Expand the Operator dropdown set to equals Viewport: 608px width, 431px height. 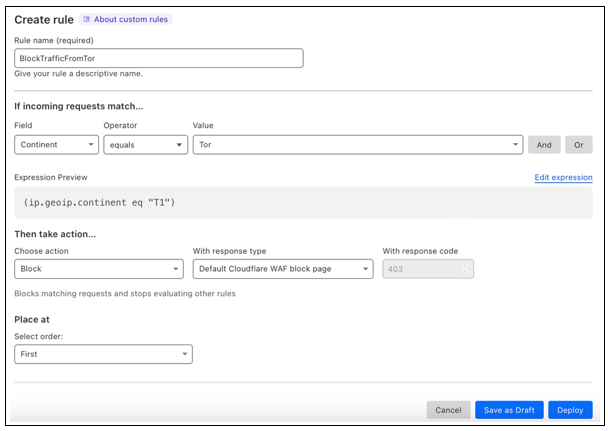(145, 144)
